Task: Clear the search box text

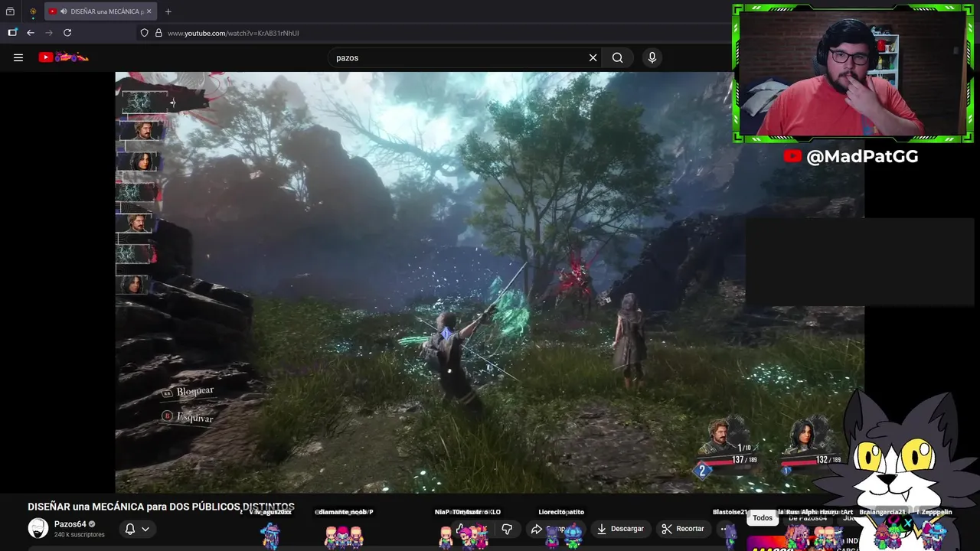Action: 593,57
